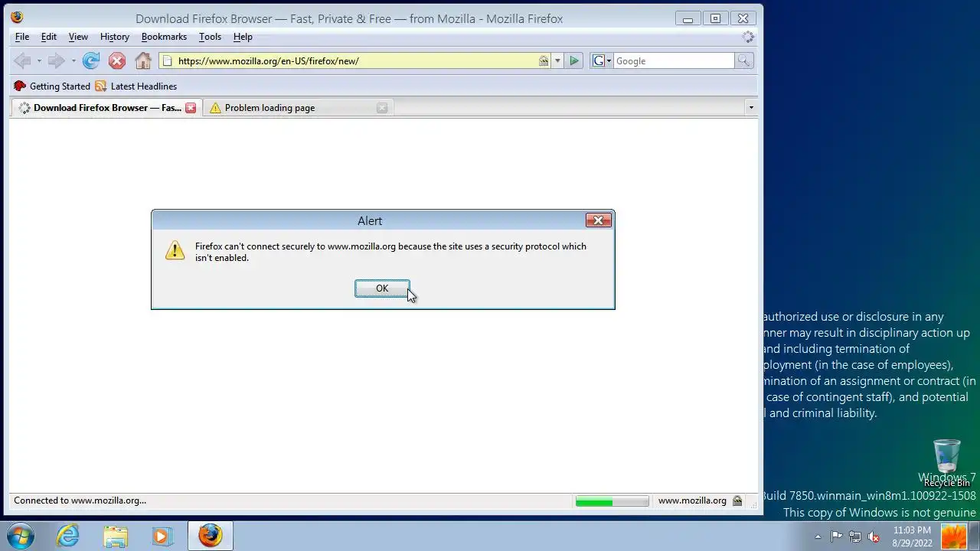Open the Bookmarks menu
980x551 pixels.
(164, 37)
